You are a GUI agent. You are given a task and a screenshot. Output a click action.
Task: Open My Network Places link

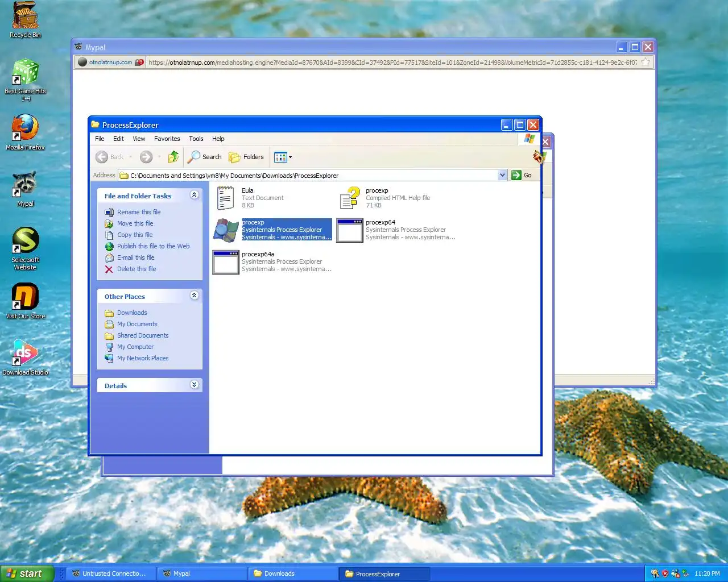(x=143, y=358)
